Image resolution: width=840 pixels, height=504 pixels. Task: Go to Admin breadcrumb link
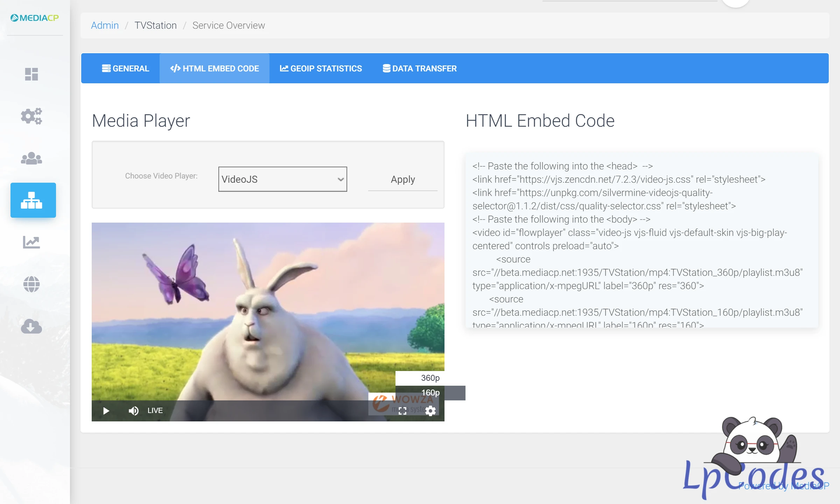[x=105, y=26]
